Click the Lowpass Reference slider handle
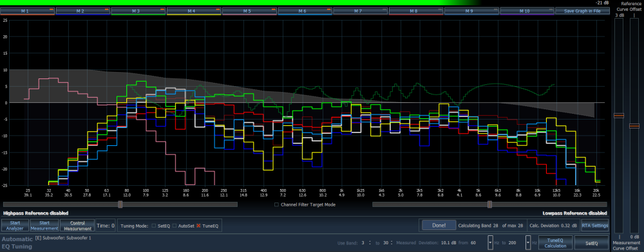The height and width of the screenshot is (252, 644). tap(489, 204)
